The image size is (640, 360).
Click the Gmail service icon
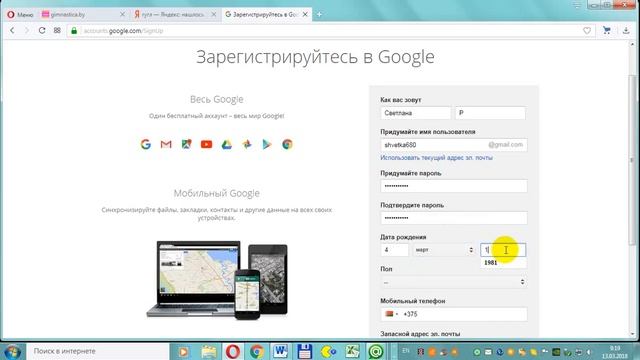point(166,144)
